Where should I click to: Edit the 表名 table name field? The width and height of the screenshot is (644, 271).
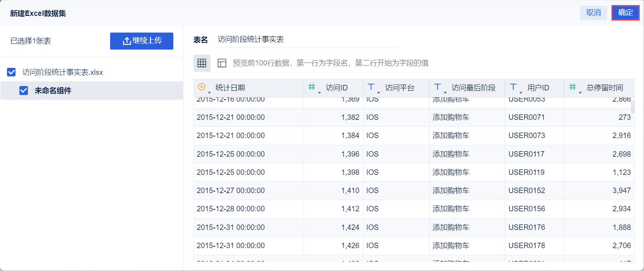[x=306, y=40]
